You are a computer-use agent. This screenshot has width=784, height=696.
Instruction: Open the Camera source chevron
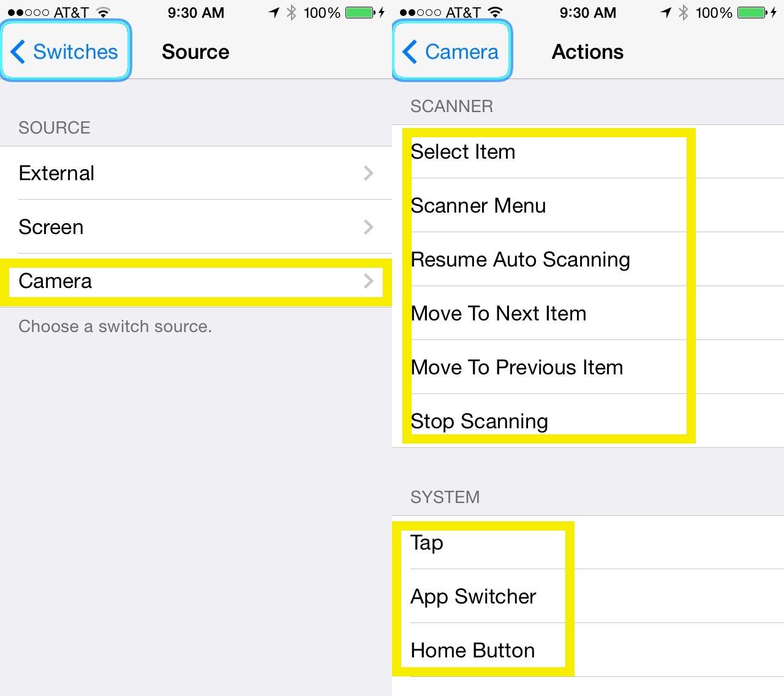[x=368, y=281]
